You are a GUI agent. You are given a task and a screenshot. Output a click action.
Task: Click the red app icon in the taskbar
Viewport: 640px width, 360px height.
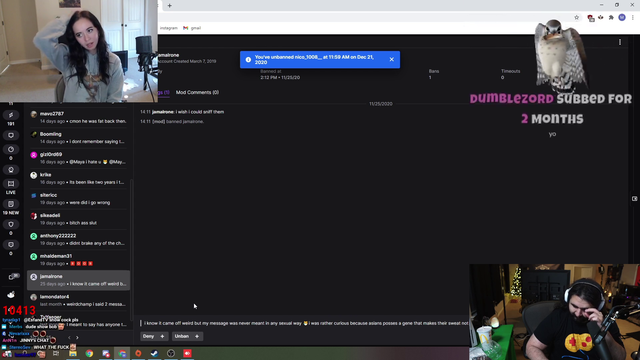pyautogui.click(x=187, y=353)
